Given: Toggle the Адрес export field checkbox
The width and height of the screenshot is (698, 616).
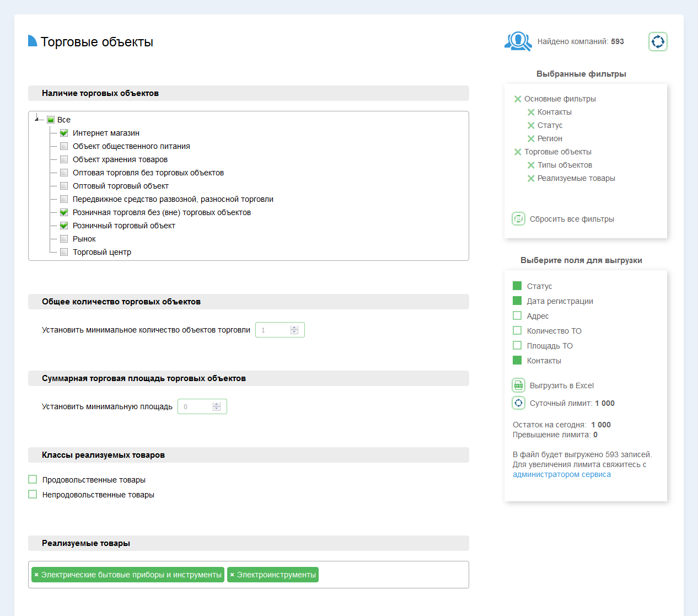Looking at the screenshot, I should [517, 316].
